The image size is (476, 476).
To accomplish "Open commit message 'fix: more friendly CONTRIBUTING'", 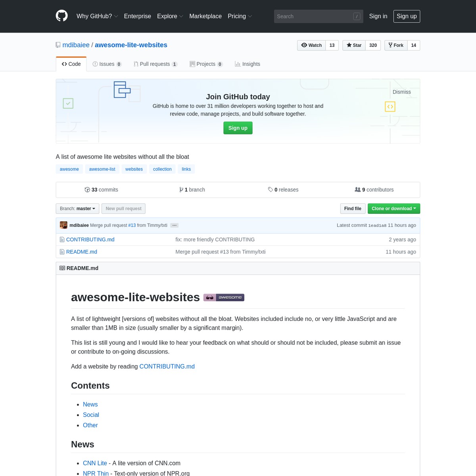I will point(215,240).
